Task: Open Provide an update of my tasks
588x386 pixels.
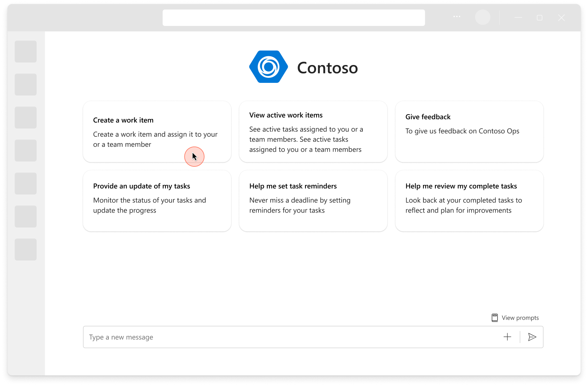Action: point(157,201)
